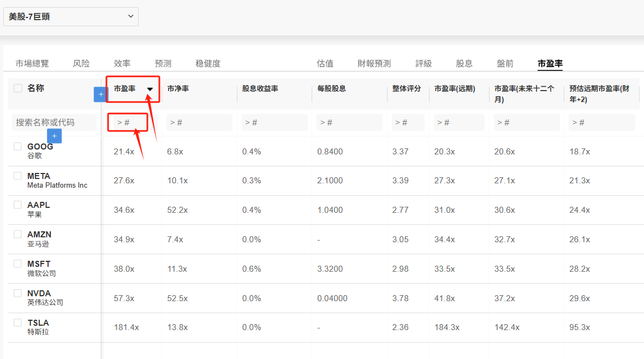Viewport: 644px width, 359px height.
Task: Sort by the 股息收益率 column header
Action: [x=260, y=88]
